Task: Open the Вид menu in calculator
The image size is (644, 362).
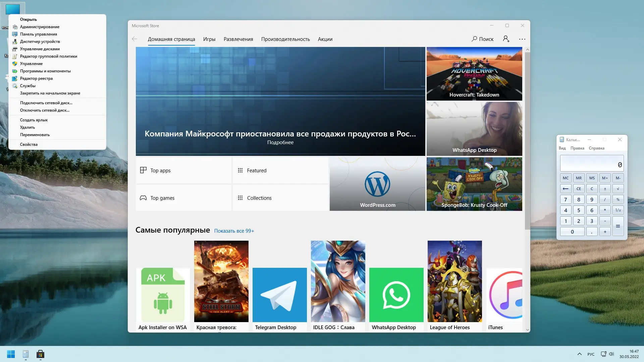Action: pyautogui.click(x=562, y=148)
